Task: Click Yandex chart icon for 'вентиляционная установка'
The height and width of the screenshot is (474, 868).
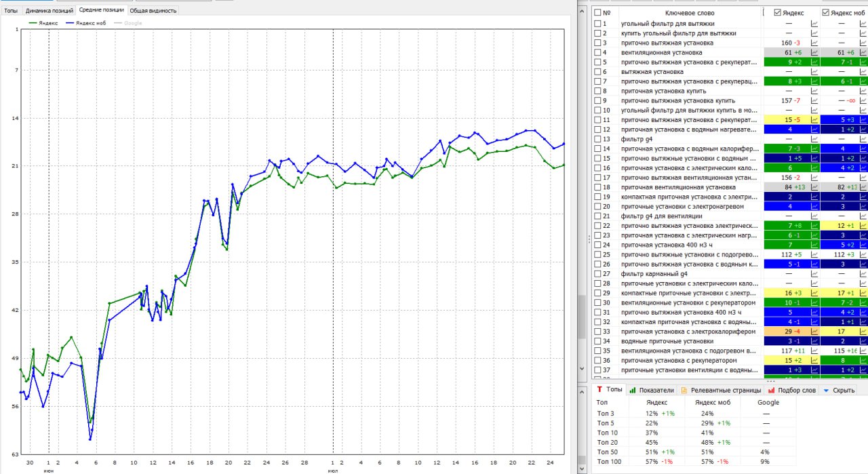Action: (814, 52)
